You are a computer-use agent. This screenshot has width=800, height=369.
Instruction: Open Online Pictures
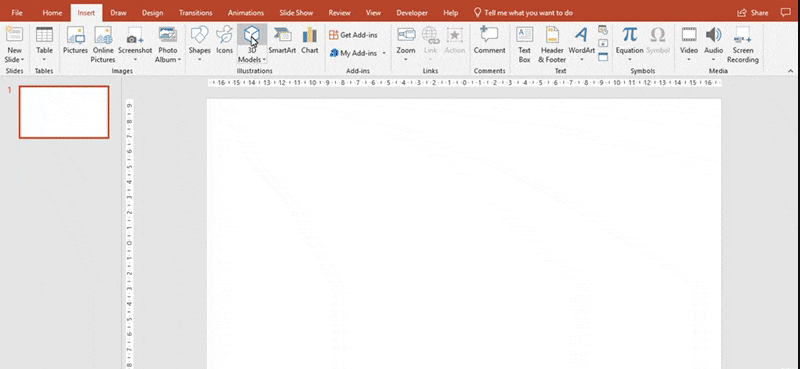click(103, 44)
